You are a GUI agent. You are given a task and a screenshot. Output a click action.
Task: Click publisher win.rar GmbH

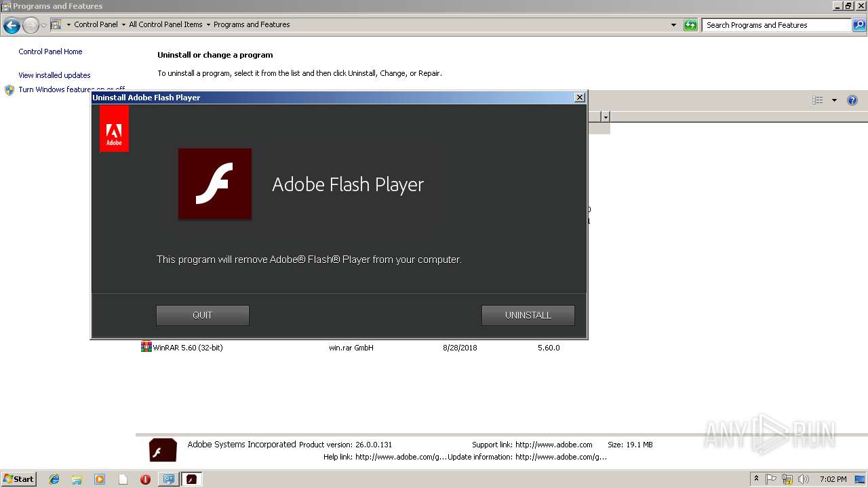[x=351, y=348]
